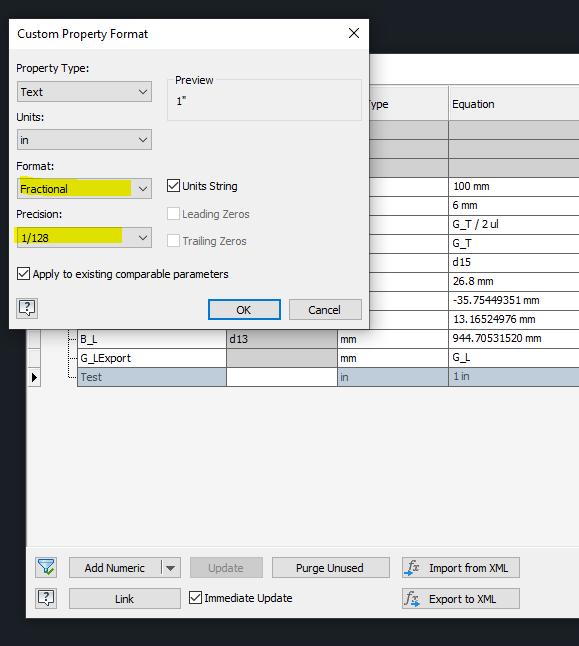
Task: Click the G_LExport row unit mm cell
Action: pos(393,358)
